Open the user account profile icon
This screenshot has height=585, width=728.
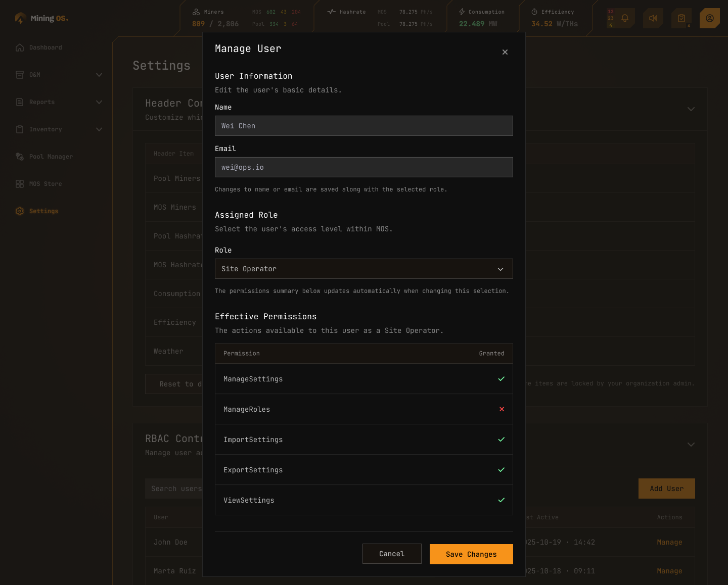click(709, 18)
